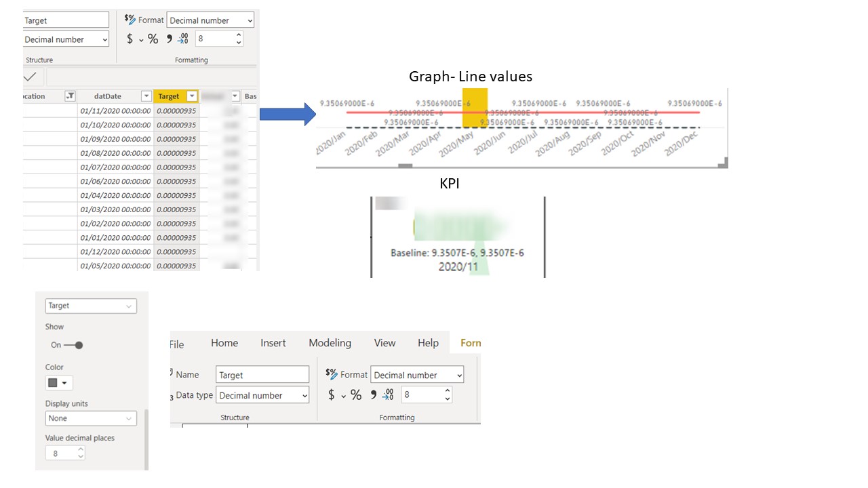Click the Baseline: 9.3507E-6, 9.3507E-6 text in the KPI
Viewport: 868px width, 488px height.
pos(457,253)
